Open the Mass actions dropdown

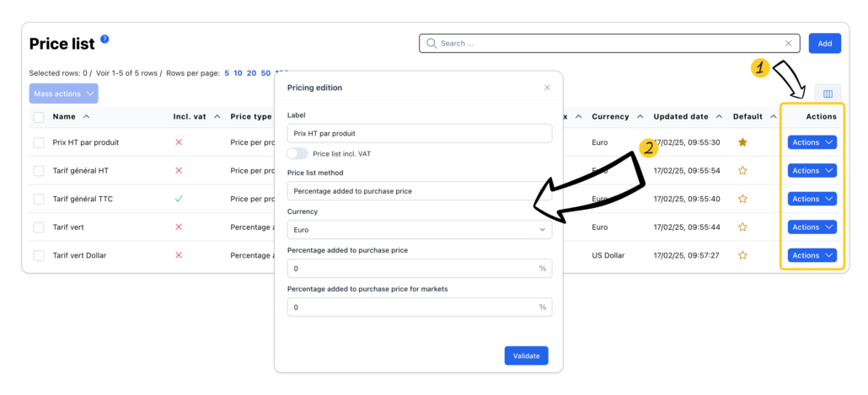(63, 93)
